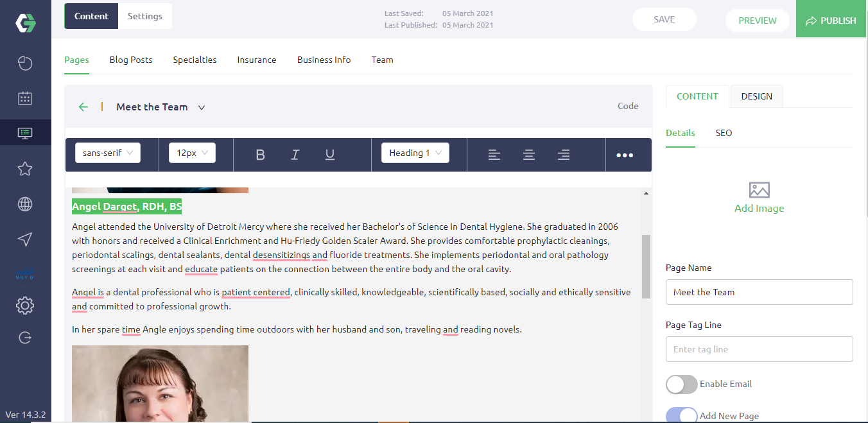Click the Page Tag Line input field
868x423 pixels.
759,349
